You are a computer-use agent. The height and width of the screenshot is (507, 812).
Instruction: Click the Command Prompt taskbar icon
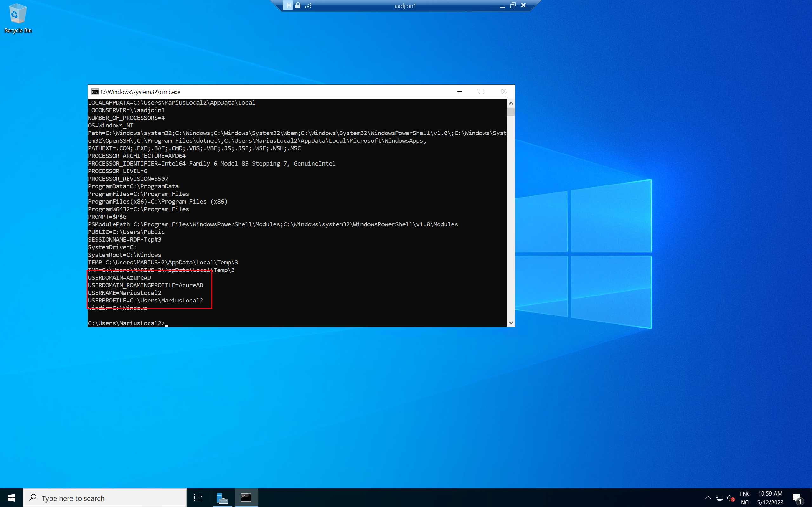246,498
